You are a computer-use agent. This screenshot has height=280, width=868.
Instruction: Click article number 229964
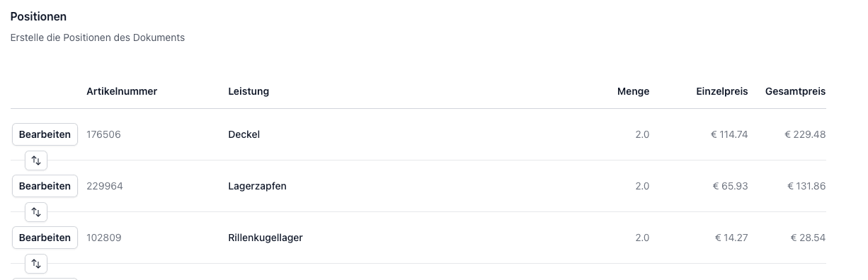[103, 186]
